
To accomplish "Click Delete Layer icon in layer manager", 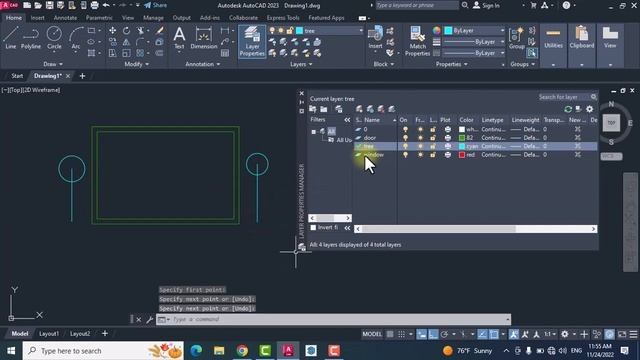I will pyautogui.click(x=381, y=109).
